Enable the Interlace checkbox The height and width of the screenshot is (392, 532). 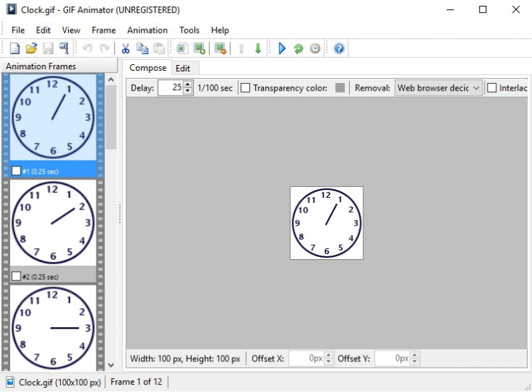coord(492,88)
